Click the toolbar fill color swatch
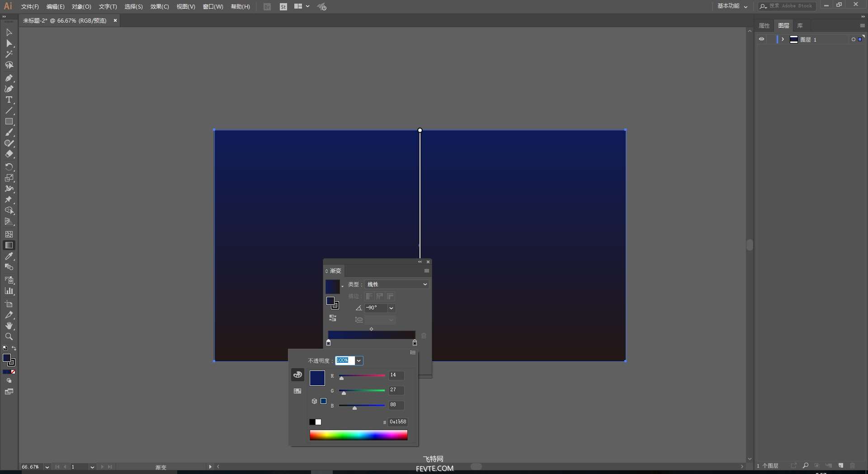The image size is (868, 474). pyautogui.click(x=7, y=358)
